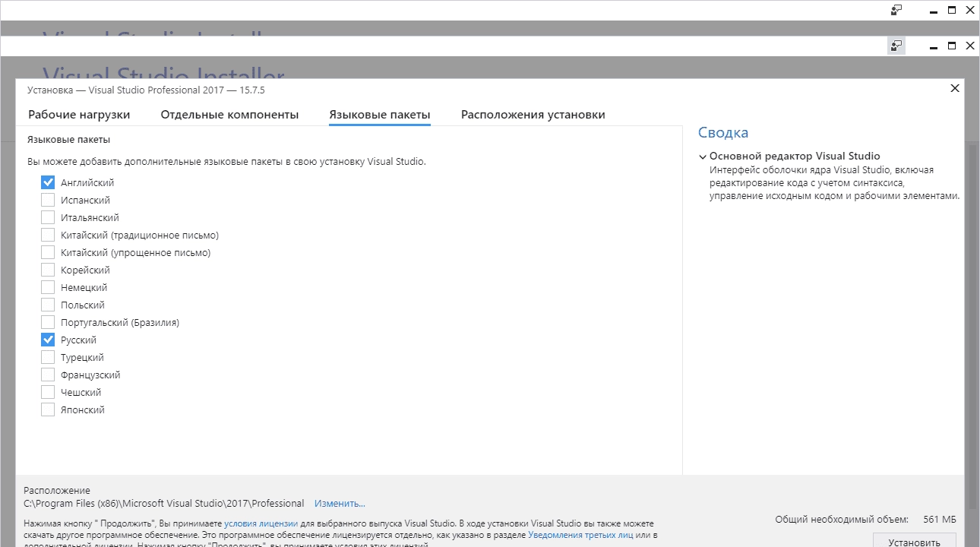This screenshot has height=547, width=980.
Task: Enable the Корейский language checkbox
Action: pyautogui.click(x=48, y=270)
